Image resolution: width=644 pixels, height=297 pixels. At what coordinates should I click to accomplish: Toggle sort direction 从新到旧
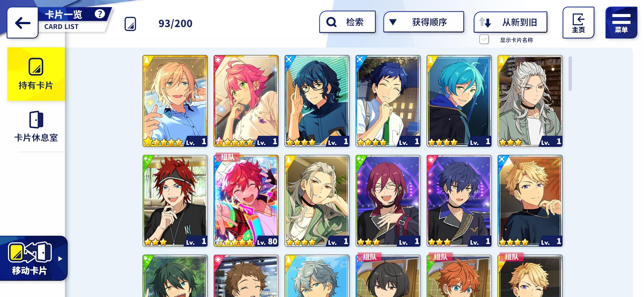[x=510, y=22]
